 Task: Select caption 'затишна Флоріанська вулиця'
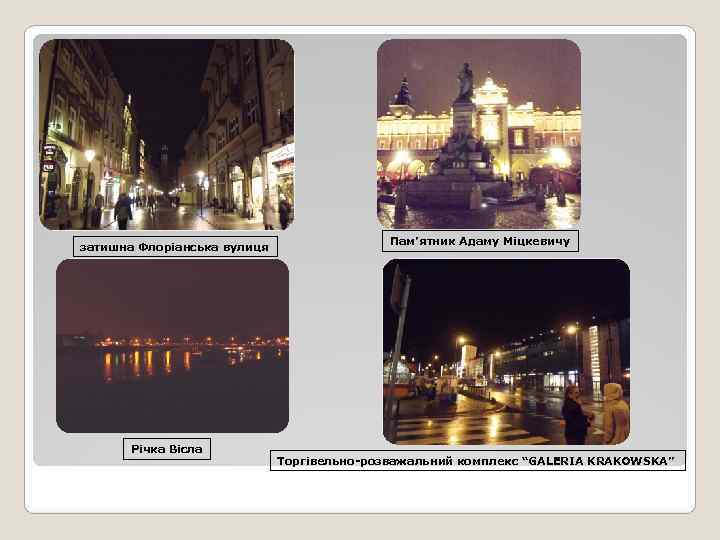(x=175, y=247)
